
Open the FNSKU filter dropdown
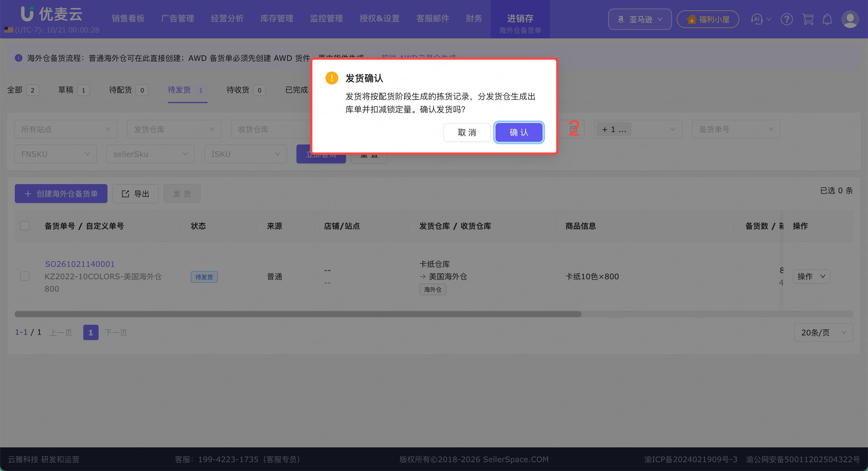tap(55, 154)
